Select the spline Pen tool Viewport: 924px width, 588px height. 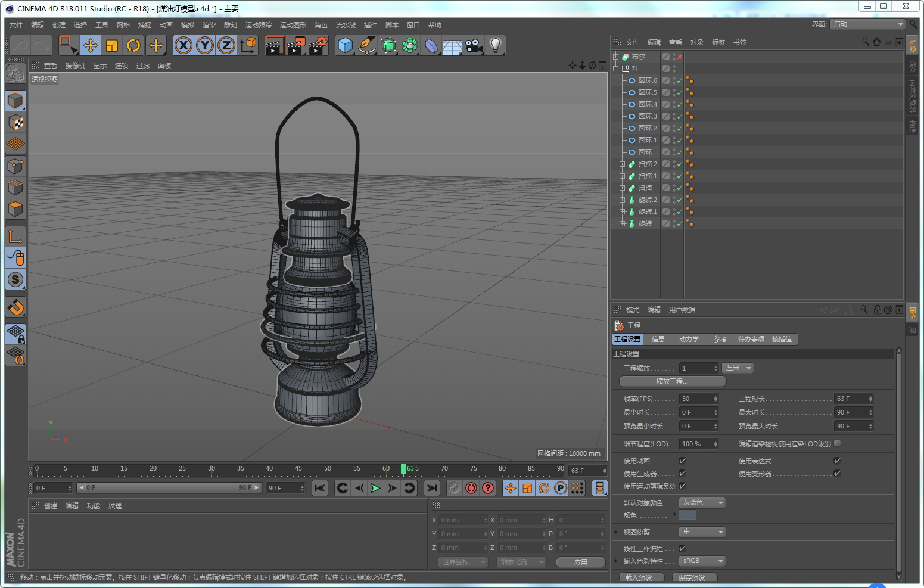(x=366, y=45)
